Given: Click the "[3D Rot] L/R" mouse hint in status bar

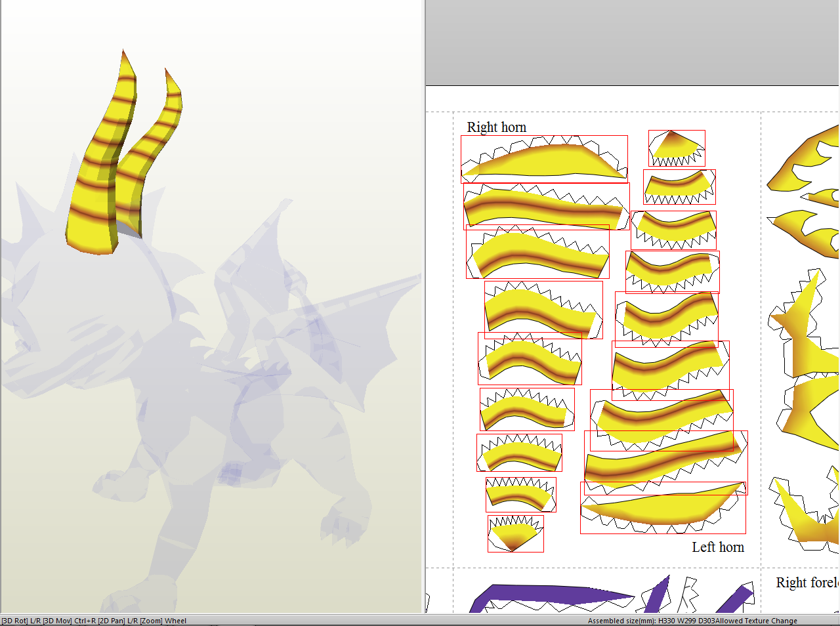Looking at the screenshot, I should [x=20, y=621].
